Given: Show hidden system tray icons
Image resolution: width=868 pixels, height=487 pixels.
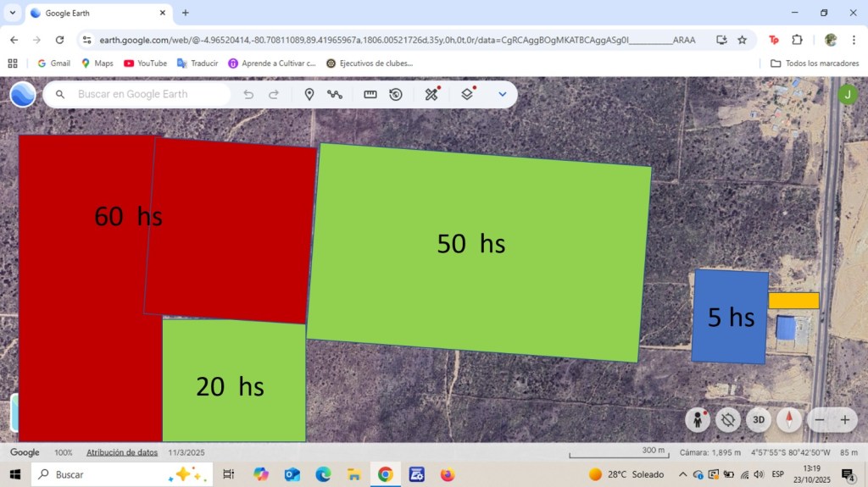Looking at the screenshot, I should (684, 474).
